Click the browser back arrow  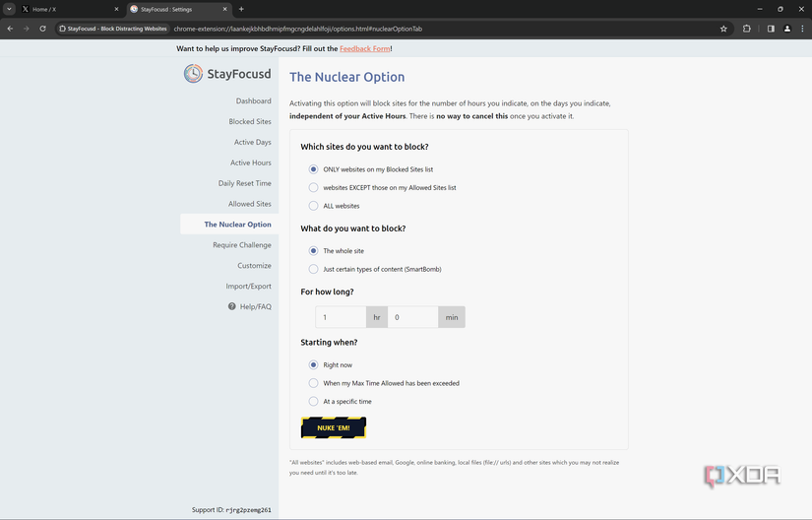pyautogui.click(x=11, y=29)
